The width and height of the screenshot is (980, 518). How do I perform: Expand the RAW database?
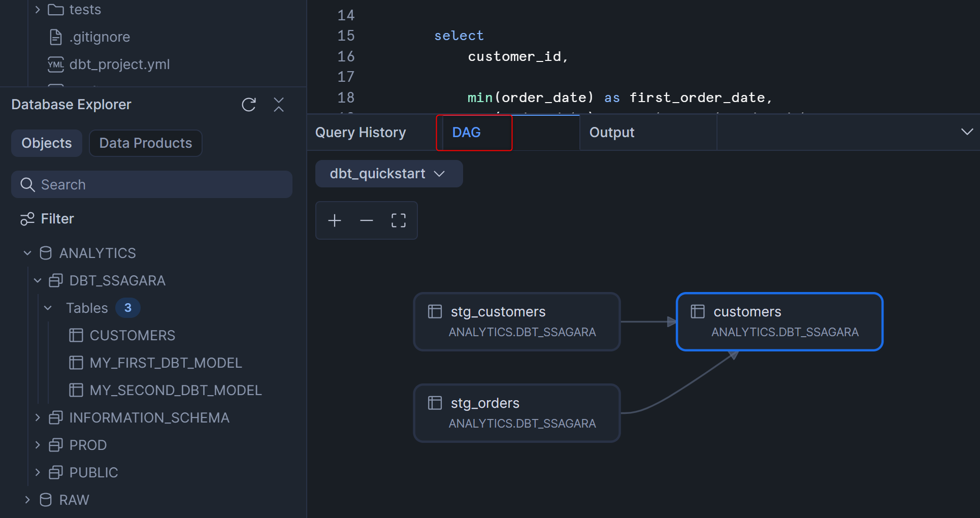tap(27, 500)
